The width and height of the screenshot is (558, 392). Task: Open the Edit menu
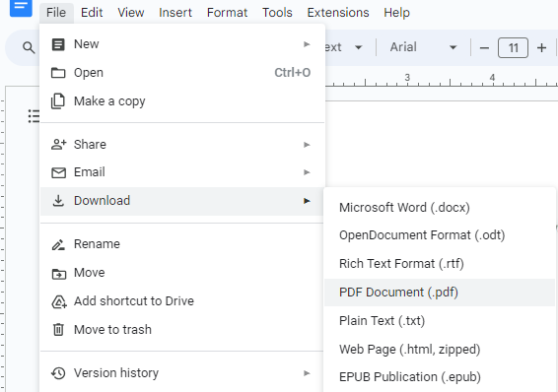pos(92,13)
